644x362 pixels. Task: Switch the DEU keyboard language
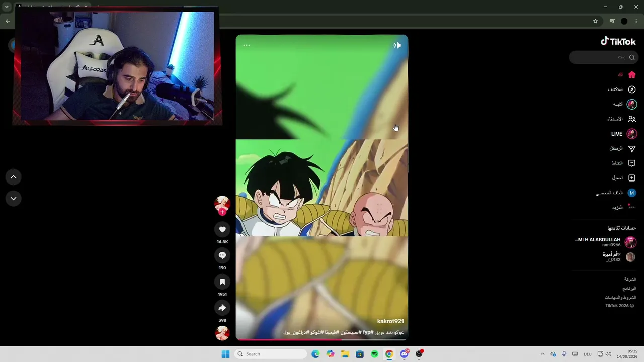587,354
